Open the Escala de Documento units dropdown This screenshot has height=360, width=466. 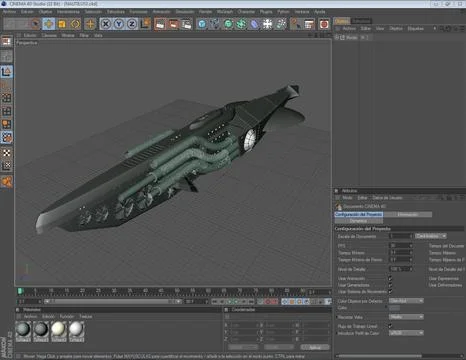(431, 236)
